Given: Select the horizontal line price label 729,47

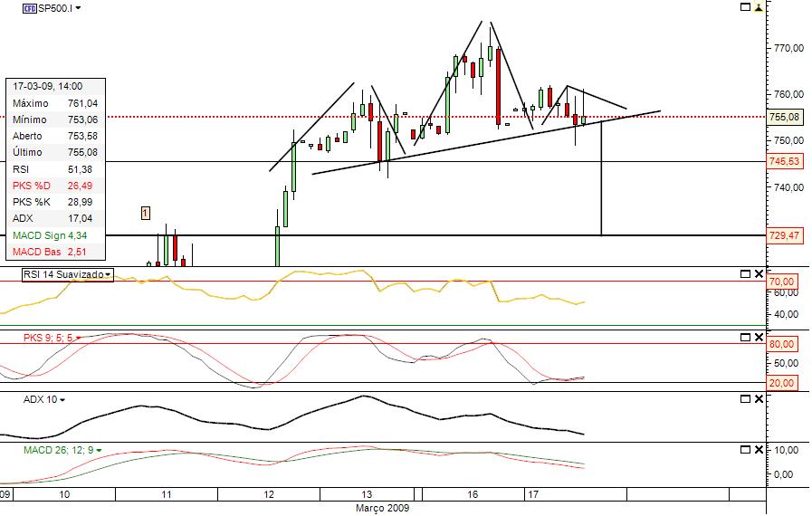Looking at the screenshot, I should (x=784, y=235).
